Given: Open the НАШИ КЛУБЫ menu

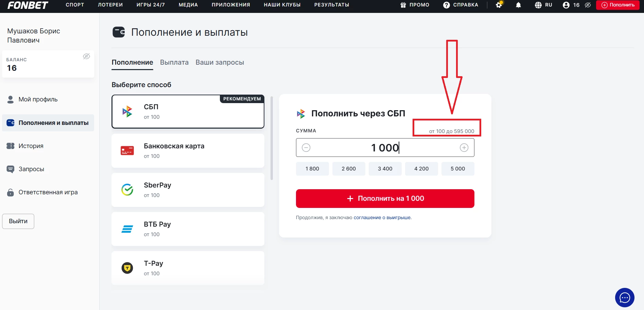Looking at the screenshot, I should click(282, 5).
